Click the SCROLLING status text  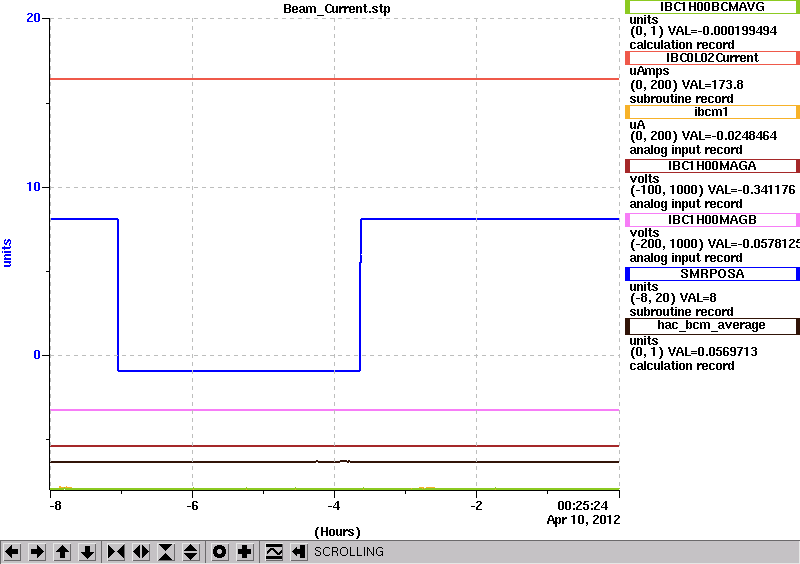[x=348, y=552]
